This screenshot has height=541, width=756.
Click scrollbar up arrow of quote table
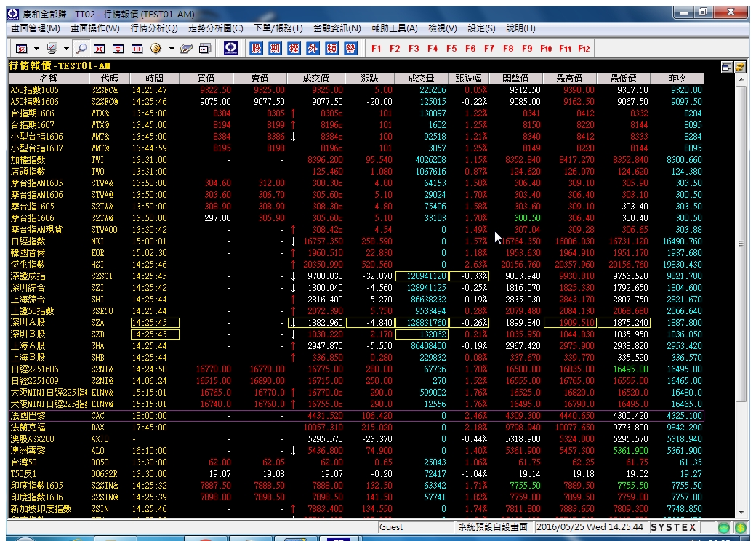(x=741, y=79)
